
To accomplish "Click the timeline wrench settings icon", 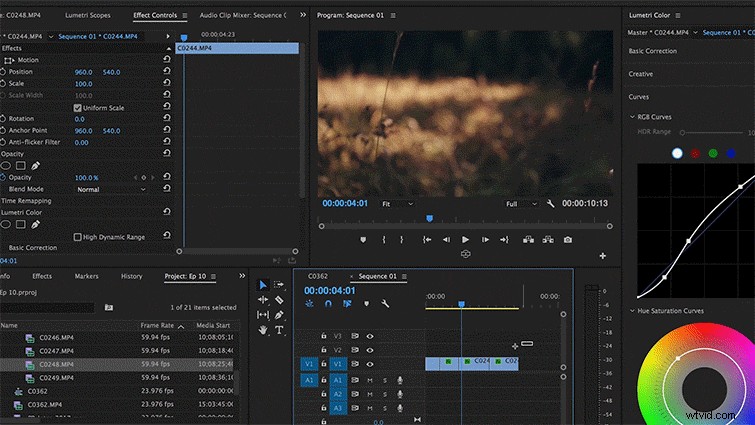I will coord(385,304).
